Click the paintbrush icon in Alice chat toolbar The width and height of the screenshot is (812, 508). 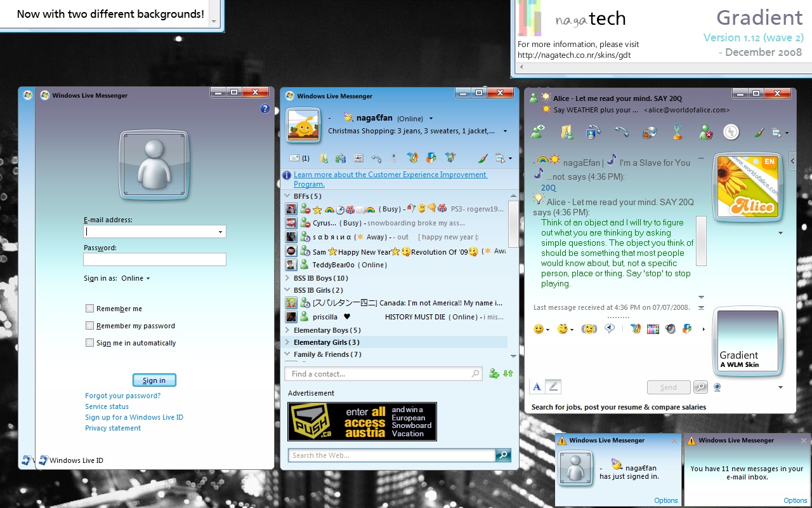coord(759,132)
